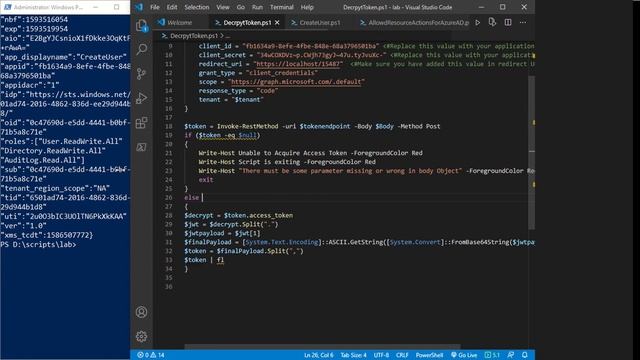Open the More Actions ellipsis menu
The height and width of the screenshot is (360, 640).
point(523,22)
